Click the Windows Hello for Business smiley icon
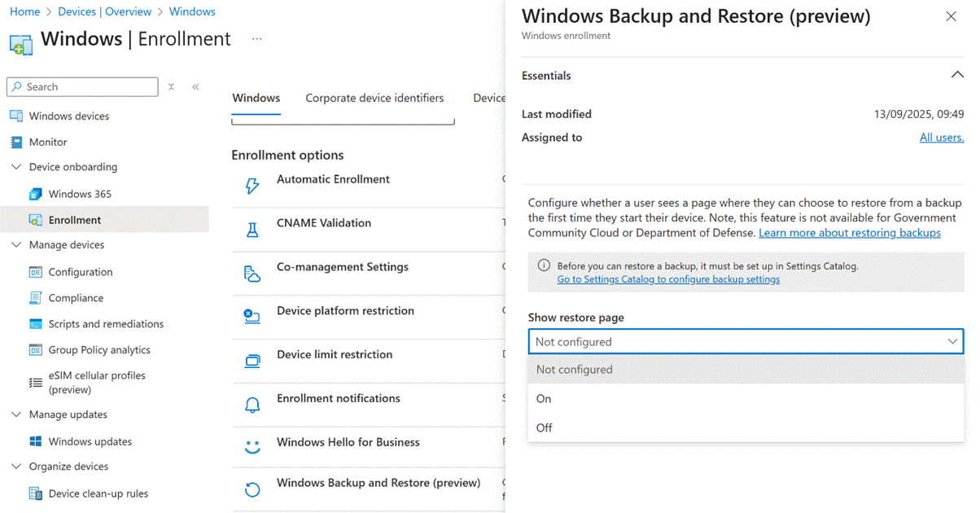Screen dimensions: 980x513 252,447
